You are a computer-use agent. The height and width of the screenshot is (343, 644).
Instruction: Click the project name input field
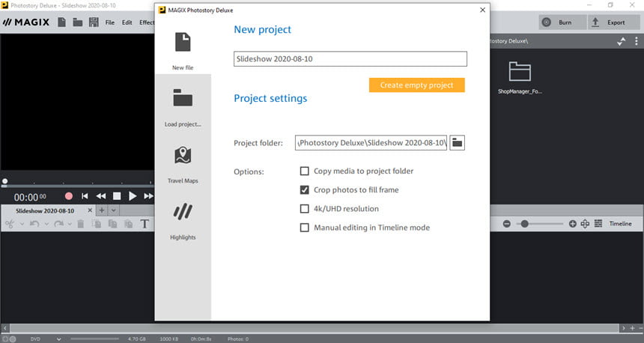click(350, 58)
